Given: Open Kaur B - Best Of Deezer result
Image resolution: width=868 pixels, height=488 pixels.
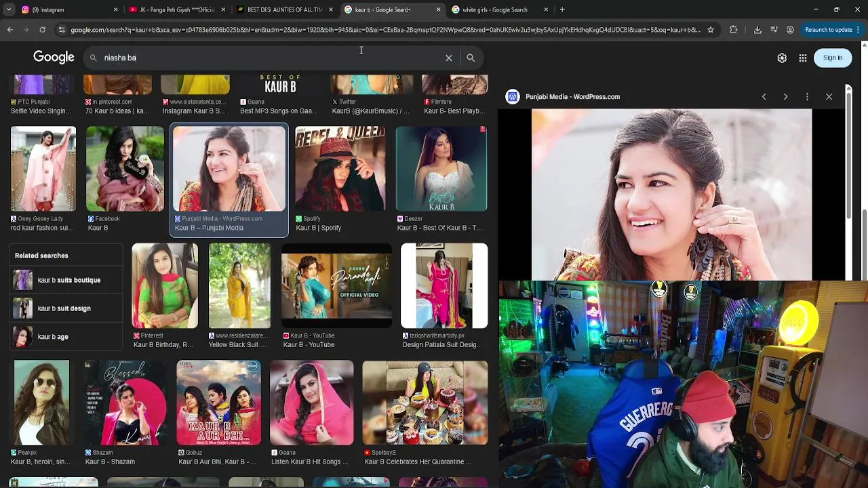Looking at the screenshot, I should [441, 169].
